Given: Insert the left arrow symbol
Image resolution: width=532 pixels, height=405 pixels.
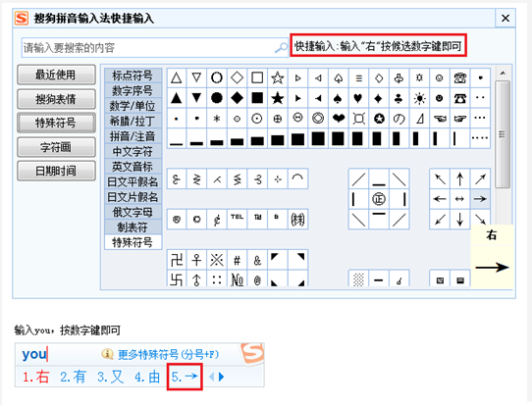Looking at the screenshot, I should pos(440,199).
